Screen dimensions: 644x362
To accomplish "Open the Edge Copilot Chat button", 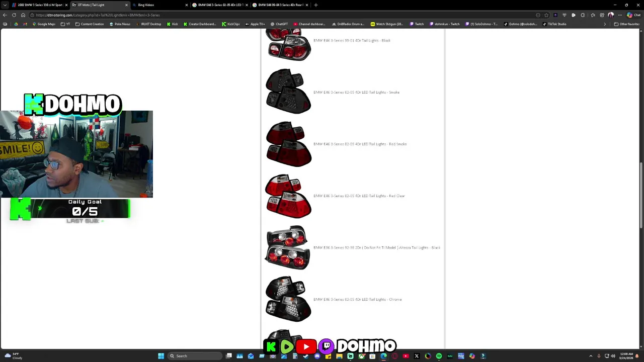I will (633, 15).
